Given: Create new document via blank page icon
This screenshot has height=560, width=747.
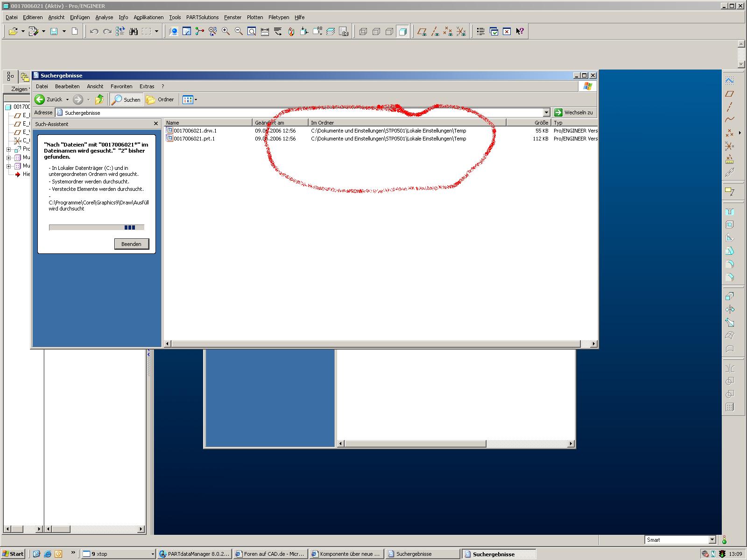Looking at the screenshot, I should [75, 31].
